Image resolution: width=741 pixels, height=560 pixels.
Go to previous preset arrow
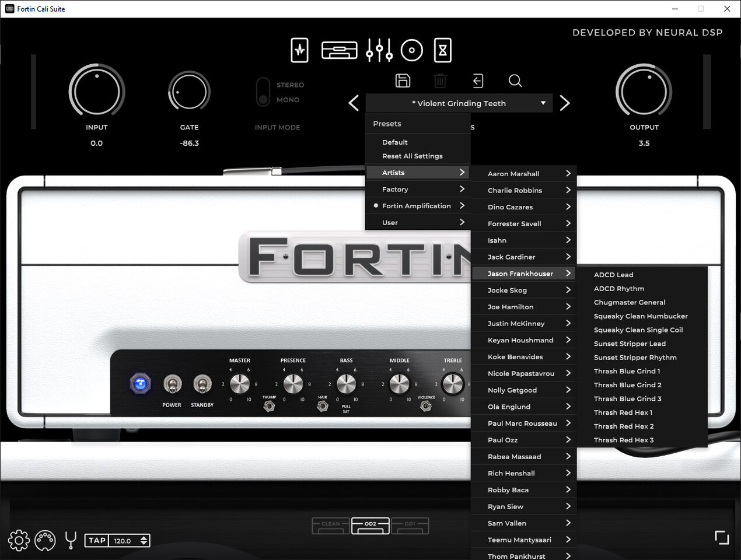pos(354,103)
